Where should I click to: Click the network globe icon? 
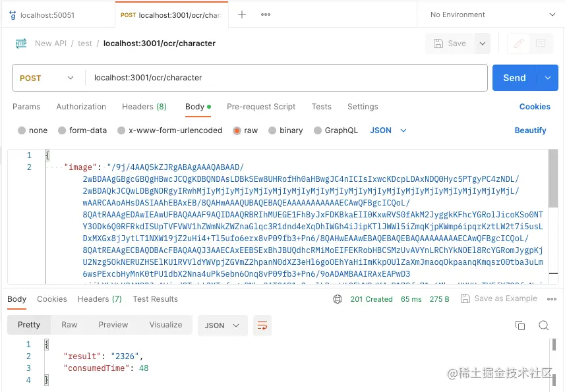coord(338,298)
